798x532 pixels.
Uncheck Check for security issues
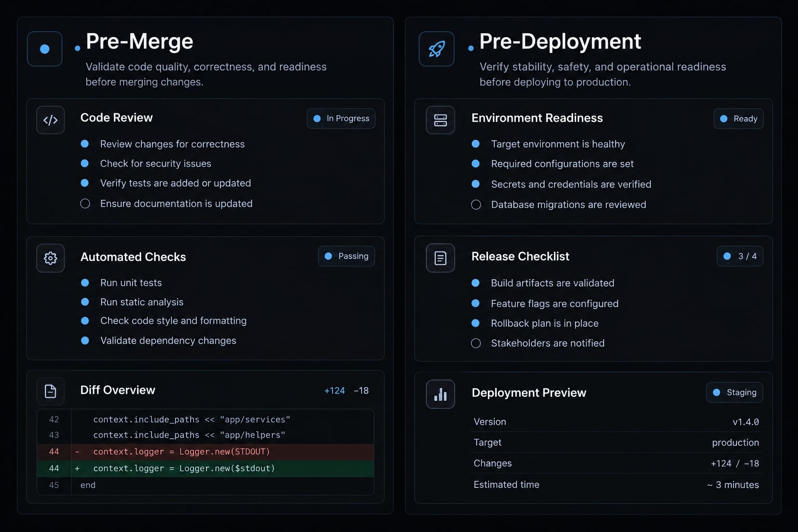pos(85,164)
